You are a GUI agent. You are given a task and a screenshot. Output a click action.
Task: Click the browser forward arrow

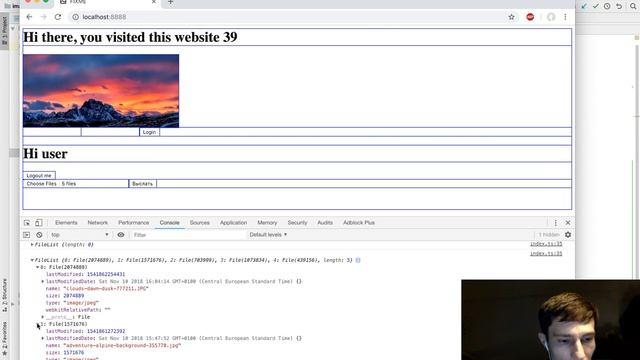click(x=43, y=17)
